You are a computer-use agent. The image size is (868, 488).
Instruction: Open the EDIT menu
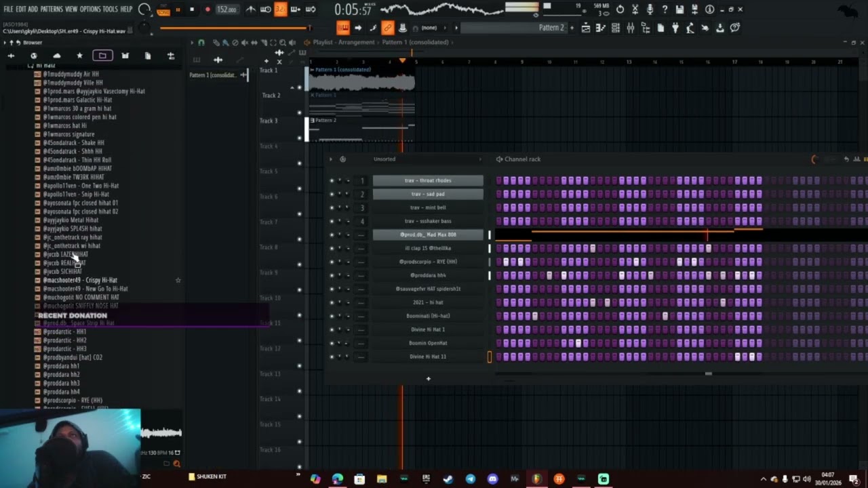pyautogui.click(x=21, y=9)
